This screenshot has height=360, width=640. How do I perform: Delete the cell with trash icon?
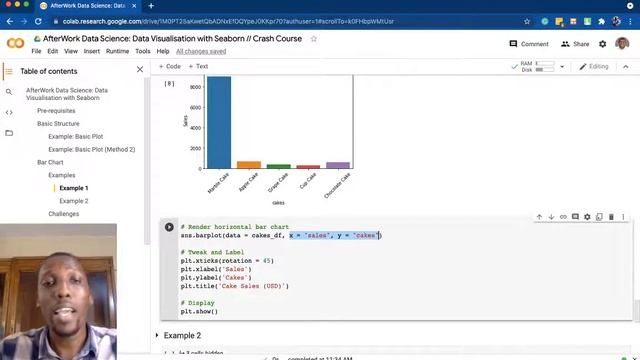611,217
